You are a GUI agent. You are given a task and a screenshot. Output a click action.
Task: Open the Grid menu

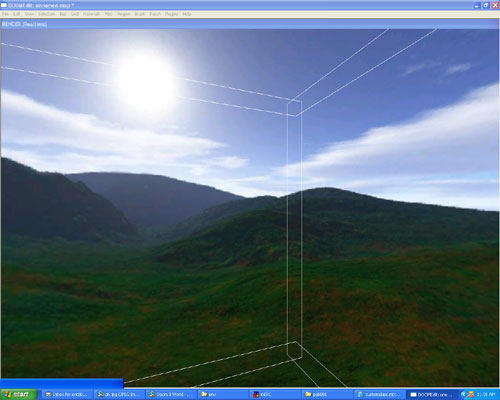[x=75, y=14]
